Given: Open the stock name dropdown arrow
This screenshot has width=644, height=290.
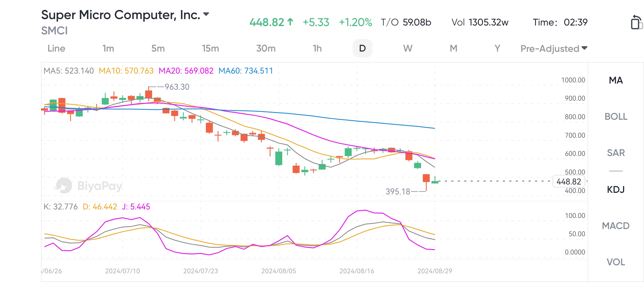Looking at the screenshot, I should [x=206, y=14].
